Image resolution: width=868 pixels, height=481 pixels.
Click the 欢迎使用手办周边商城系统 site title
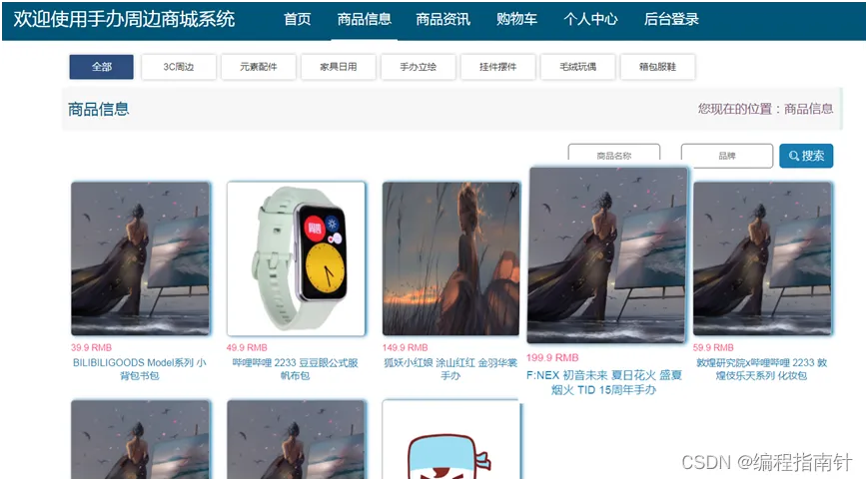(124, 19)
